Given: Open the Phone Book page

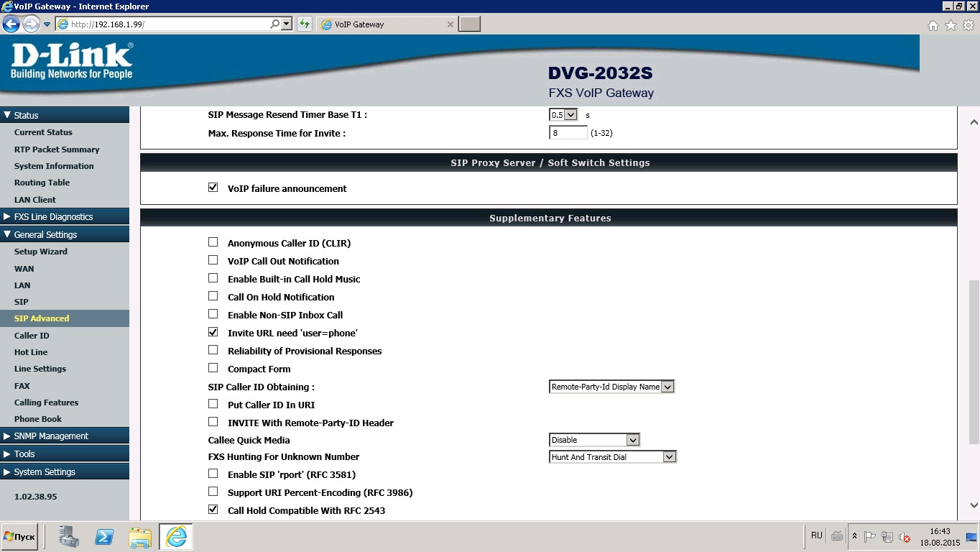Looking at the screenshot, I should [x=38, y=419].
